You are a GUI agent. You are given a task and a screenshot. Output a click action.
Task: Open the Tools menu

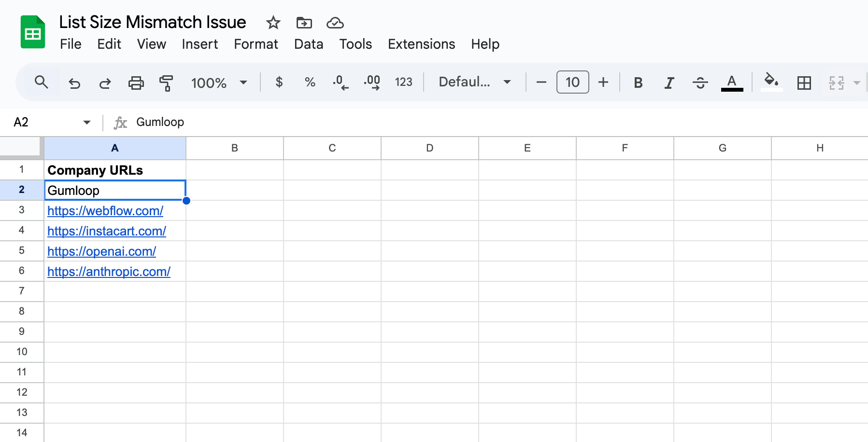pyautogui.click(x=356, y=44)
